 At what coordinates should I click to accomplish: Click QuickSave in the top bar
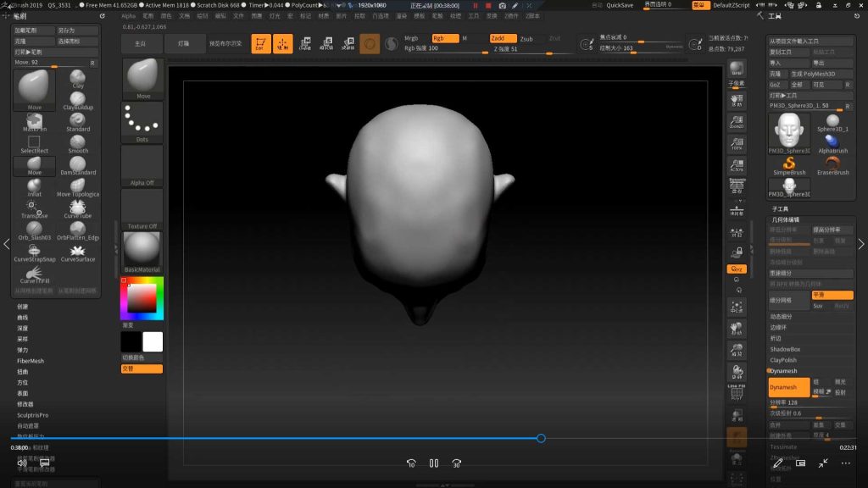(x=620, y=5)
